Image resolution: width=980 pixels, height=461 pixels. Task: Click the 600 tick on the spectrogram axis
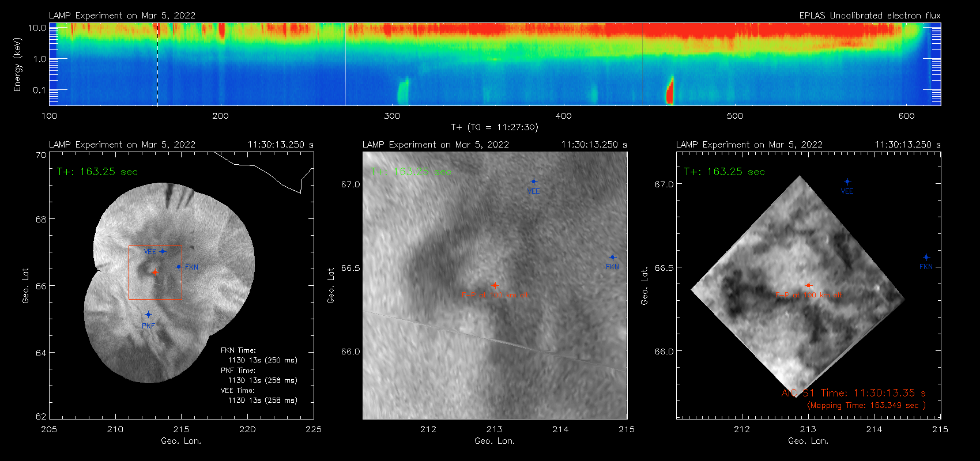click(x=906, y=116)
